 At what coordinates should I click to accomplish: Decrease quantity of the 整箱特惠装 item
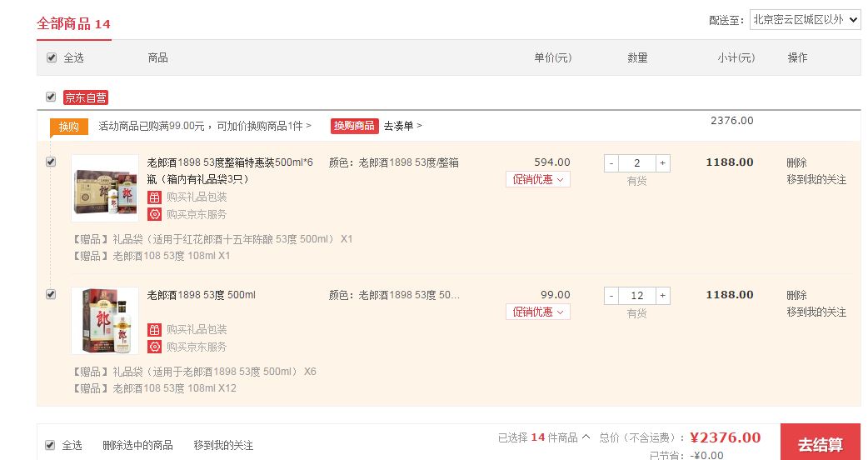[x=611, y=163]
